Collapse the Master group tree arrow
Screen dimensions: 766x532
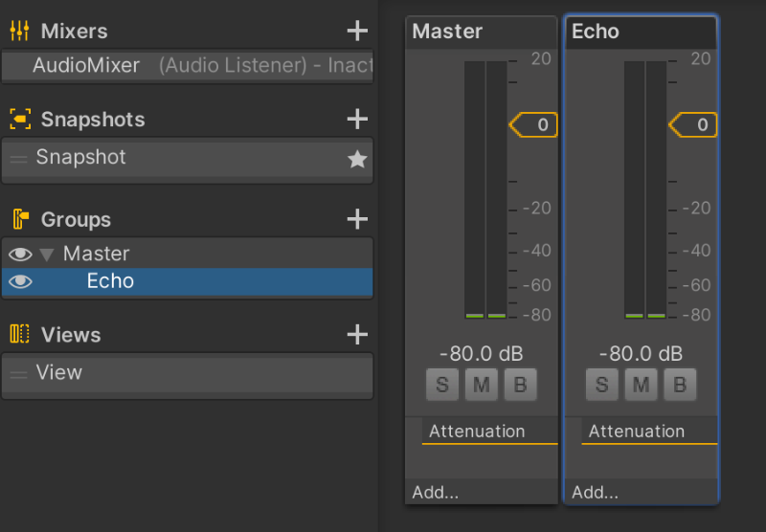tap(47, 255)
